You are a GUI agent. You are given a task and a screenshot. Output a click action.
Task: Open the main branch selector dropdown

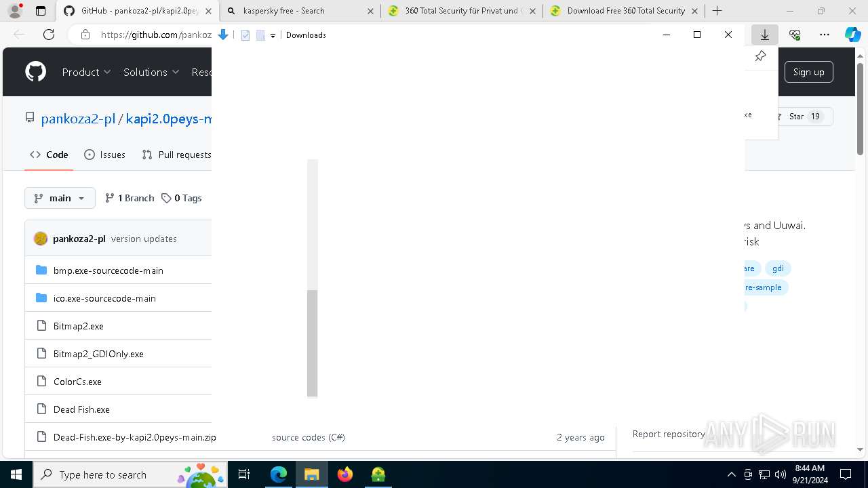coord(60,198)
